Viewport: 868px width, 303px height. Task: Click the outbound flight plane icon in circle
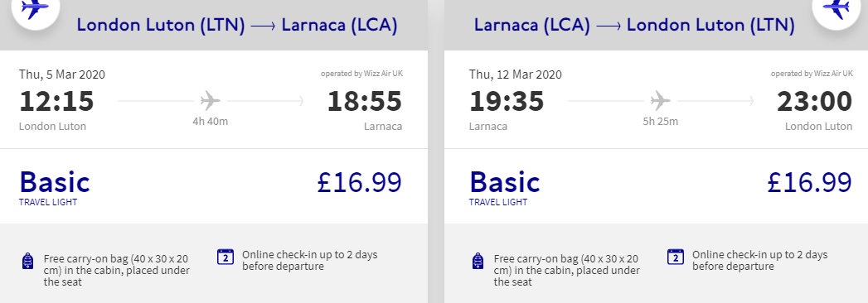(35, 9)
